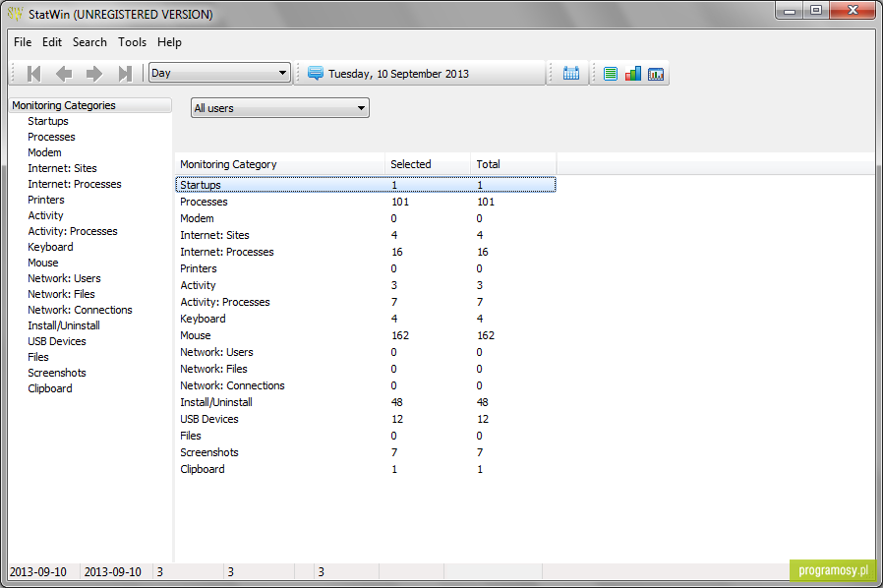Switch to bar chart view icon
The image size is (883, 588).
coord(633,73)
